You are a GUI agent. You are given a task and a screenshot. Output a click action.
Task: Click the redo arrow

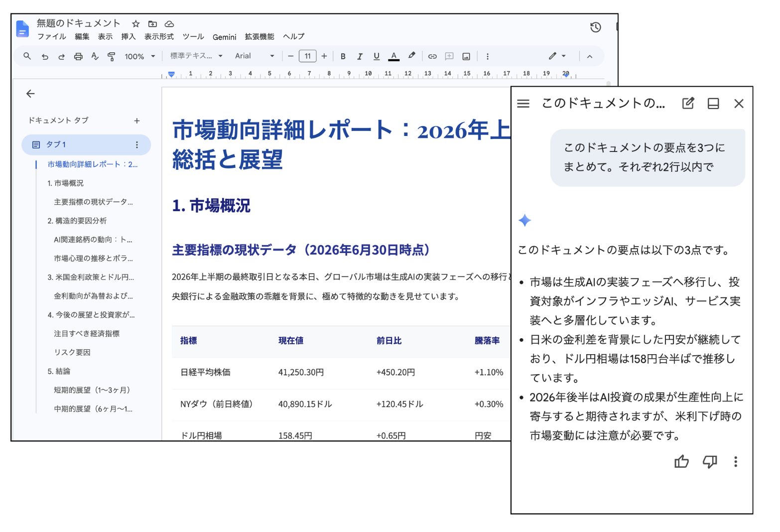click(61, 57)
